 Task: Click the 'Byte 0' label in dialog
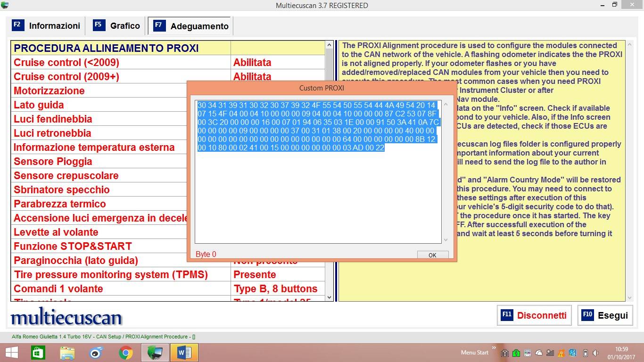point(206,255)
